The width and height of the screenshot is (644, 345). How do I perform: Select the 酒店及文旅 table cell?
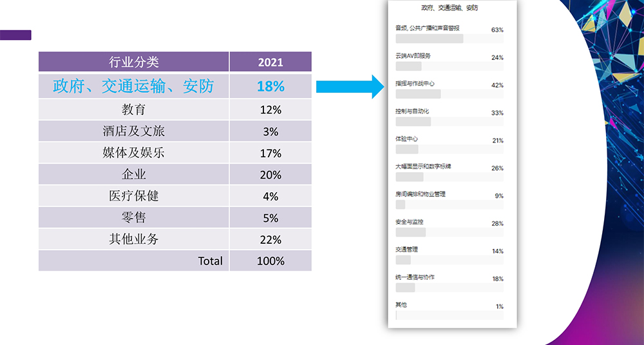pos(134,132)
